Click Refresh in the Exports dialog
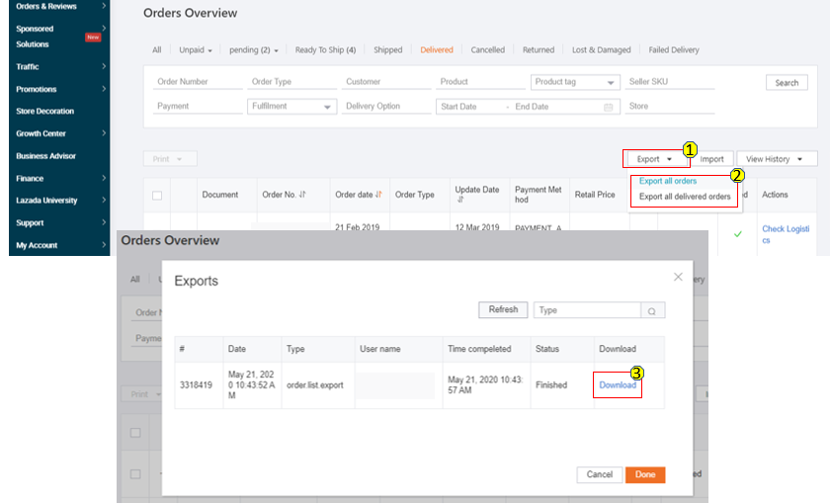 [503, 309]
